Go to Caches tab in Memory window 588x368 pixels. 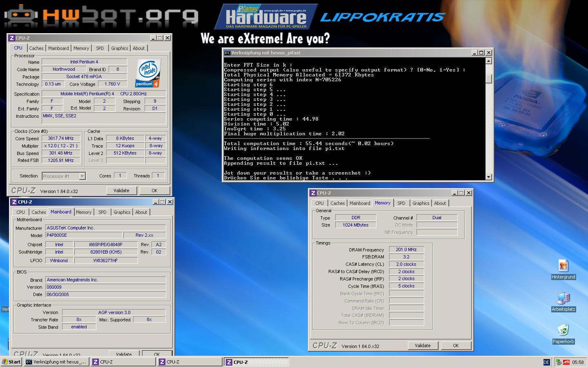coord(338,203)
